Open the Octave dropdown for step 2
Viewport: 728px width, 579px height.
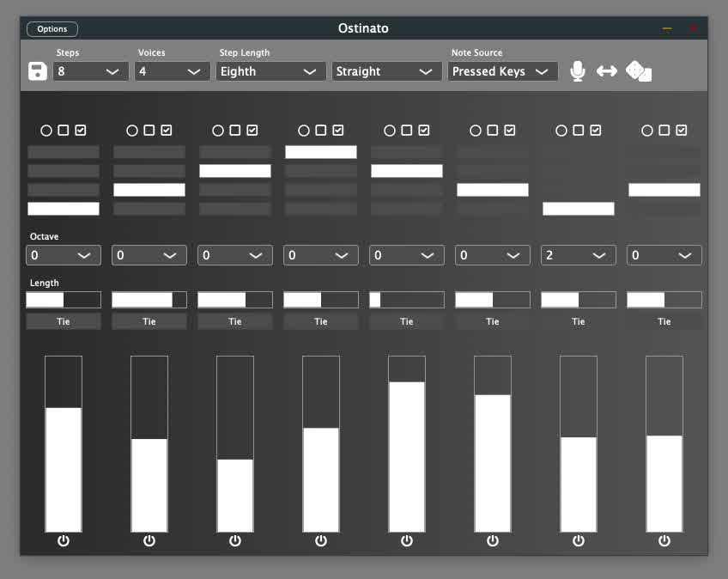point(149,255)
